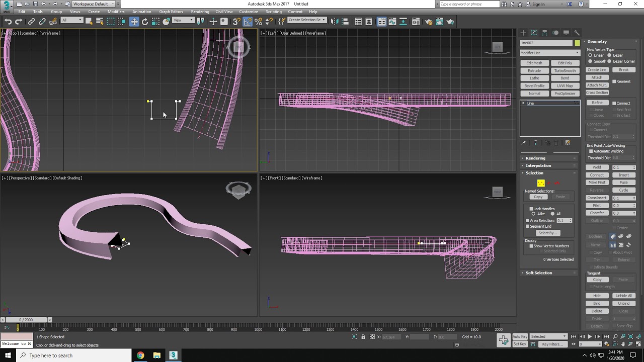Screen dimensions: 644x362
Task: Click the Align tool icon
Action: pos(346,22)
